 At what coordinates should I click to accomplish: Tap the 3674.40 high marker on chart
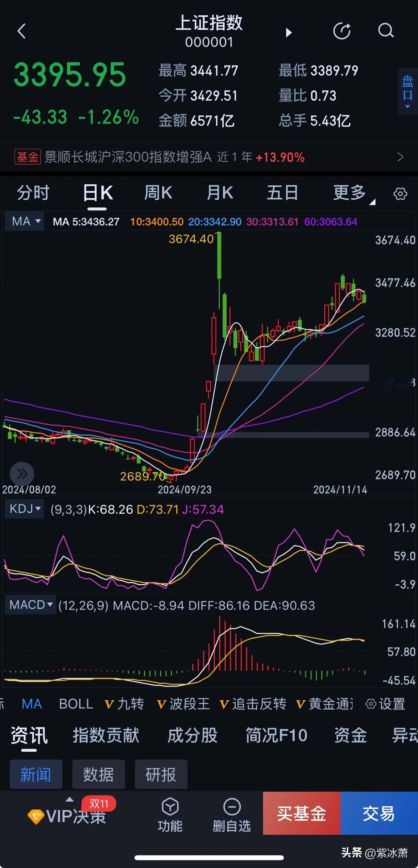tap(191, 239)
